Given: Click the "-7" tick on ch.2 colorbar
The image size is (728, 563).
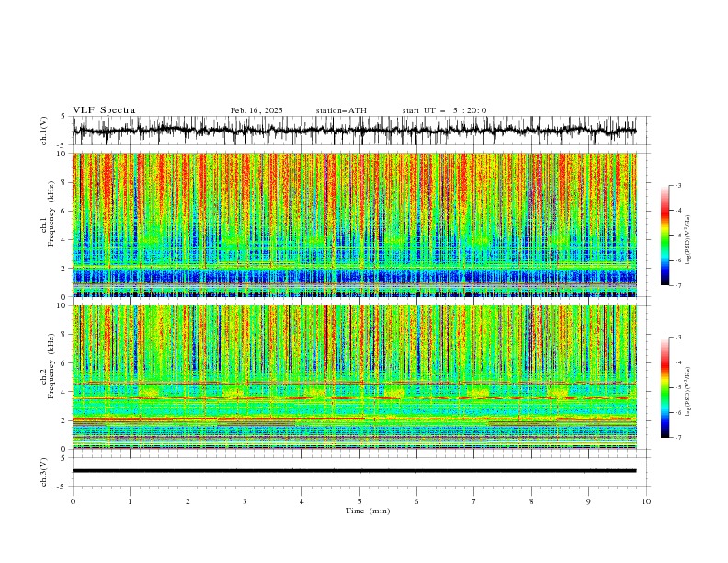Looking at the screenshot, I should tap(678, 438).
